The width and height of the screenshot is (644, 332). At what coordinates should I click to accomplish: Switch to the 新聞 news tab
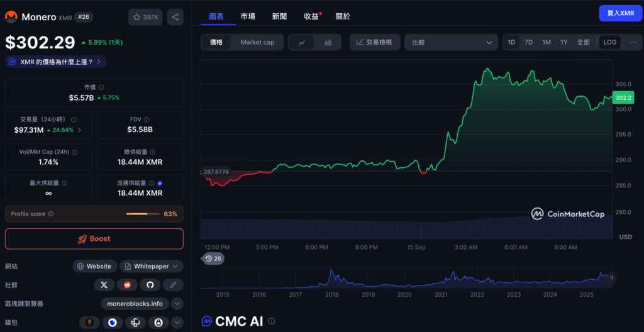280,16
